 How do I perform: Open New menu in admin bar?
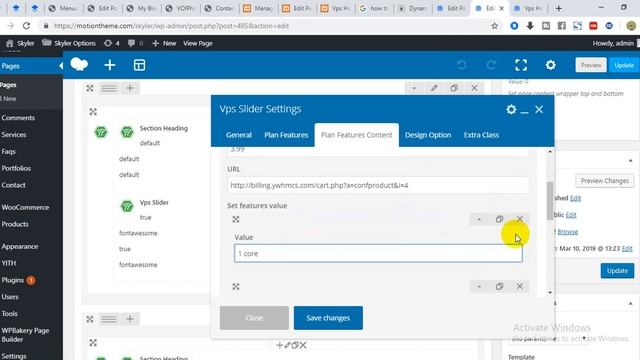(164, 43)
